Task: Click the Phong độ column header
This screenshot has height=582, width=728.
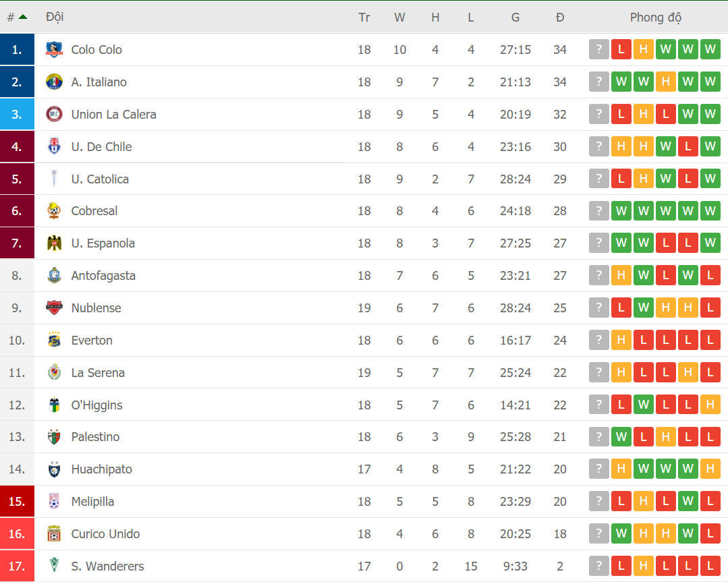Action: coord(655,17)
